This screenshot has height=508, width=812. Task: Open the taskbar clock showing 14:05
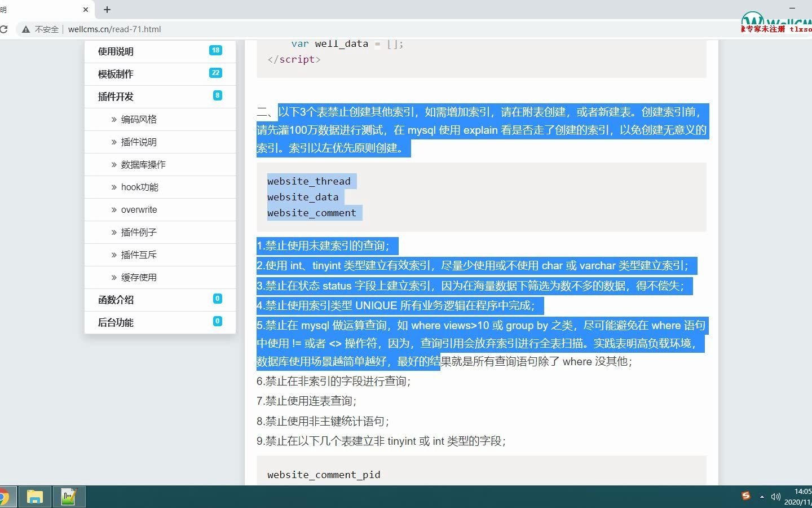point(799,497)
